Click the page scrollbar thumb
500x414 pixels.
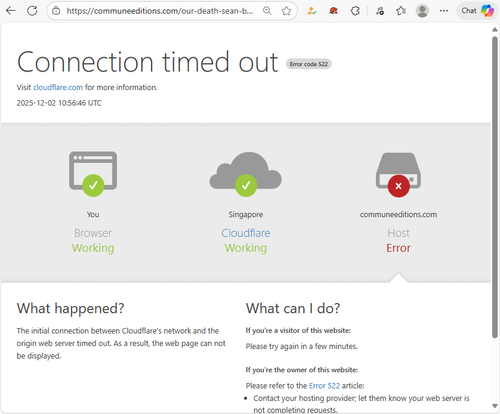tap(495, 187)
